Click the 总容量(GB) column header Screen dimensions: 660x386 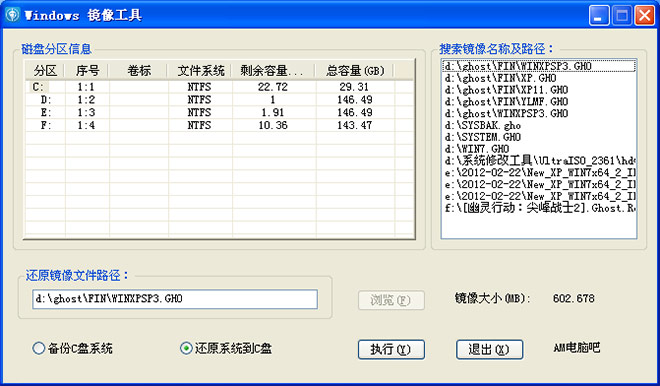[x=355, y=71]
